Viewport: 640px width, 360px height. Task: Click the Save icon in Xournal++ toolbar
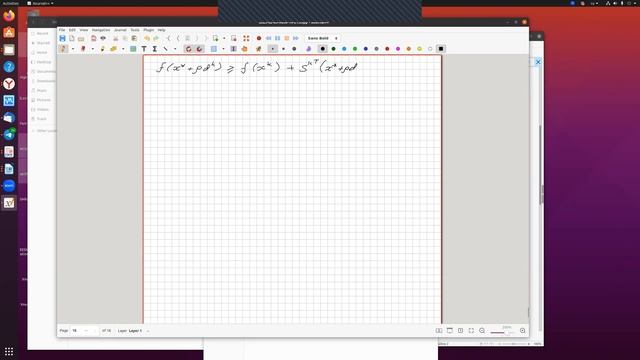tap(62, 38)
